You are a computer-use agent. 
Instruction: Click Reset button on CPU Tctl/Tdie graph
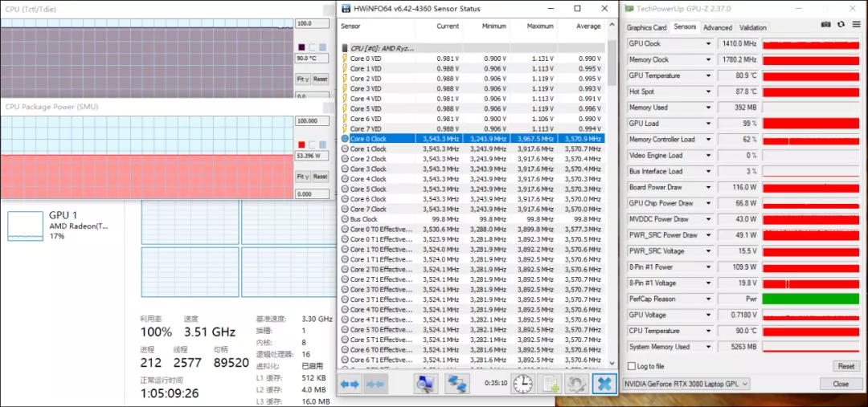pos(321,79)
